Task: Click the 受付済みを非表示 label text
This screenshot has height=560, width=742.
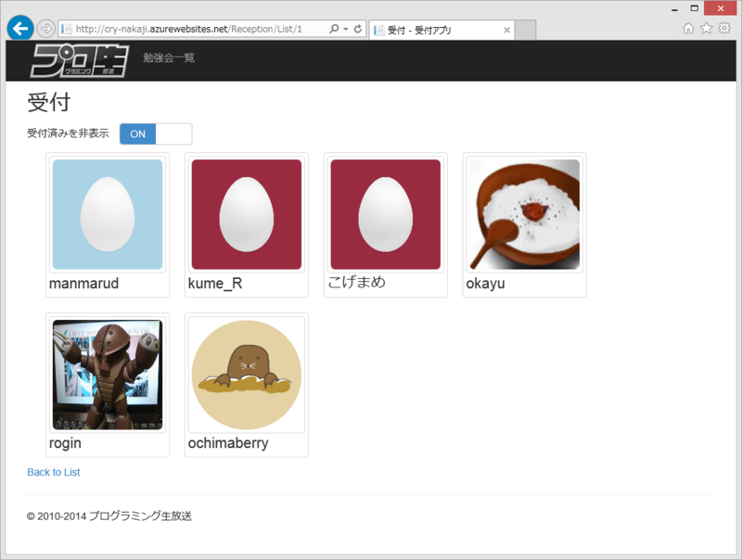Action: pos(68,134)
